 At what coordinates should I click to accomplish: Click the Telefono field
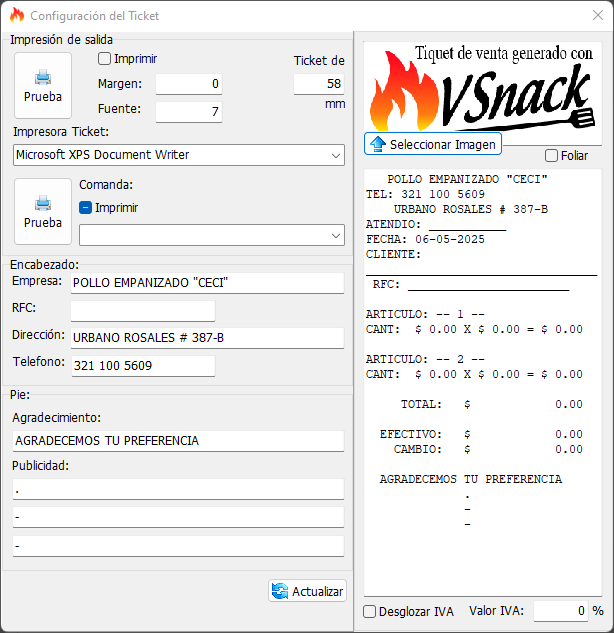click(143, 366)
